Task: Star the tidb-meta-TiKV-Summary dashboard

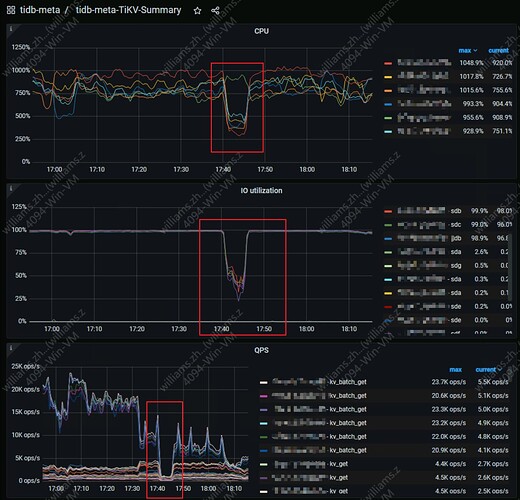Action: [197, 11]
